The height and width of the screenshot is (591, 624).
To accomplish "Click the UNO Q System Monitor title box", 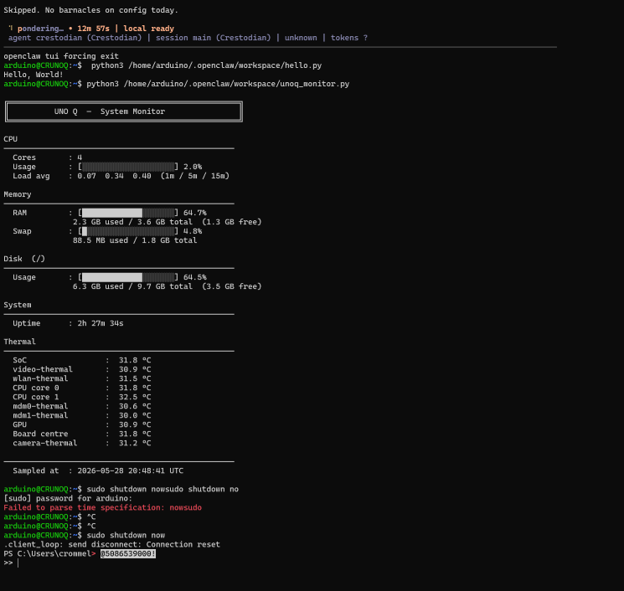I will click(x=124, y=111).
